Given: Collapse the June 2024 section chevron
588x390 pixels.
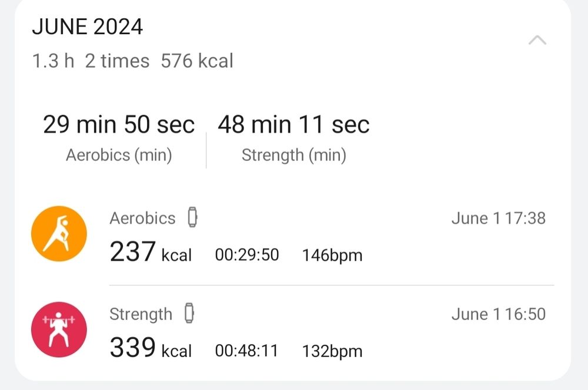Looking at the screenshot, I should pos(537,40).
